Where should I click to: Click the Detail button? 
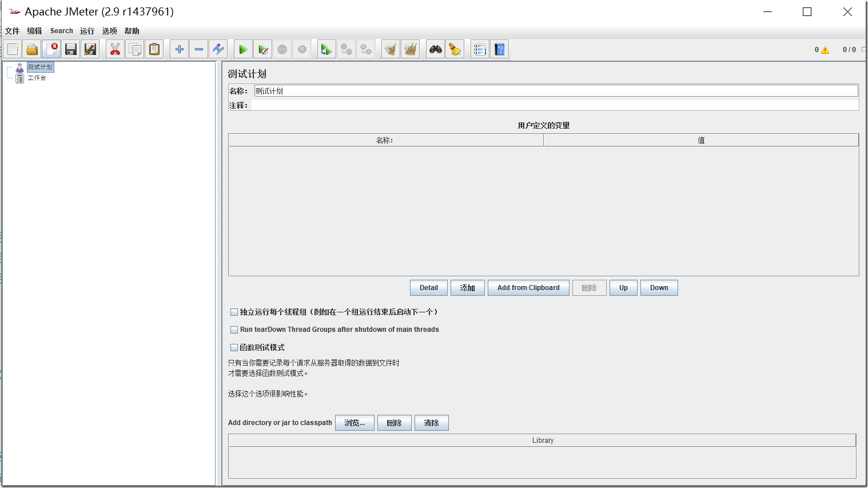[429, 288]
